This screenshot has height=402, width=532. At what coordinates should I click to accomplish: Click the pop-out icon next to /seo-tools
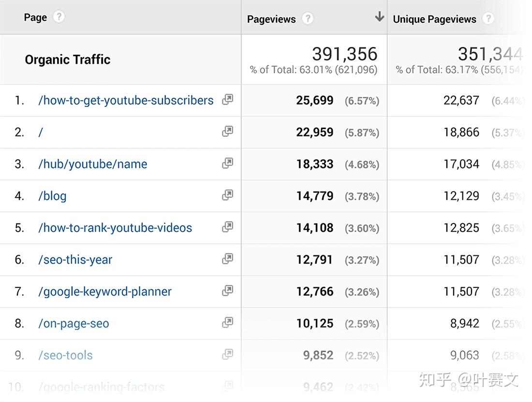[x=227, y=355]
